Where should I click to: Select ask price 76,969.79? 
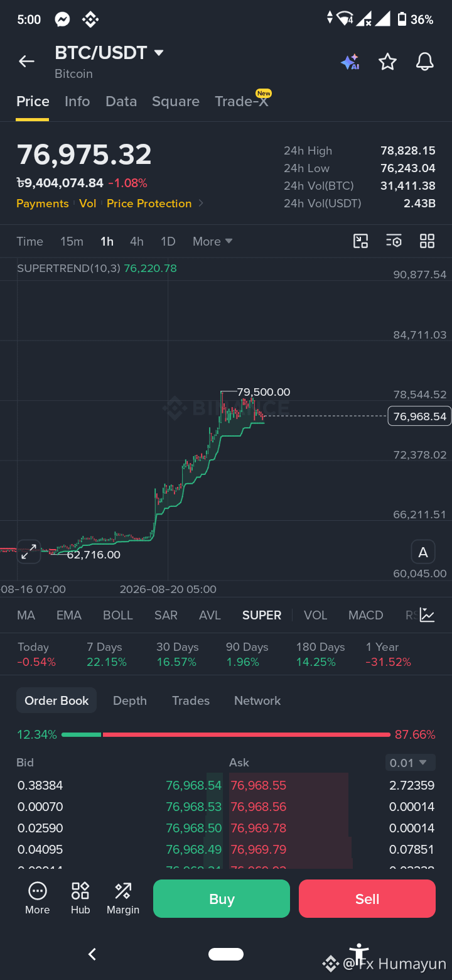click(x=258, y=849)
